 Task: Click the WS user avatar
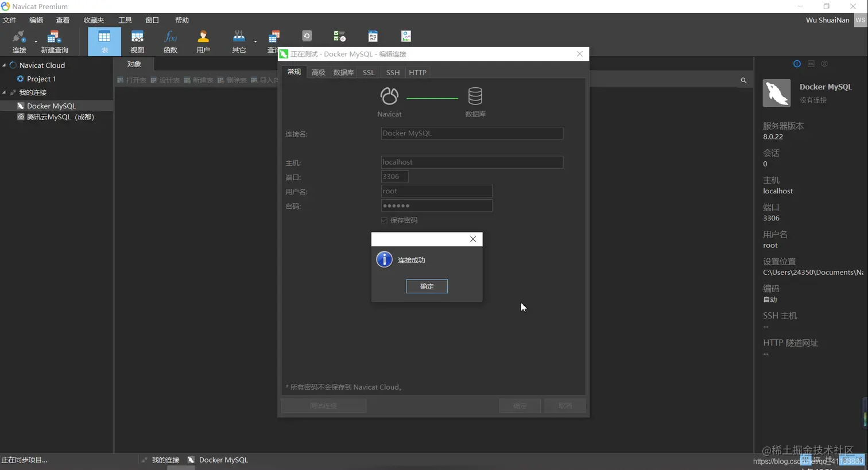[861, 20]
